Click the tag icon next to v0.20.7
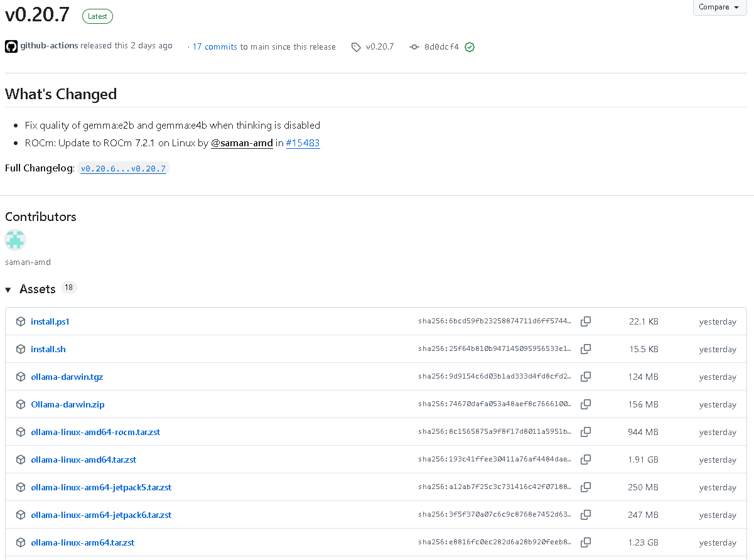Image resolution: width=754 pixels, height=560 pixels. [x=356, y=47]
